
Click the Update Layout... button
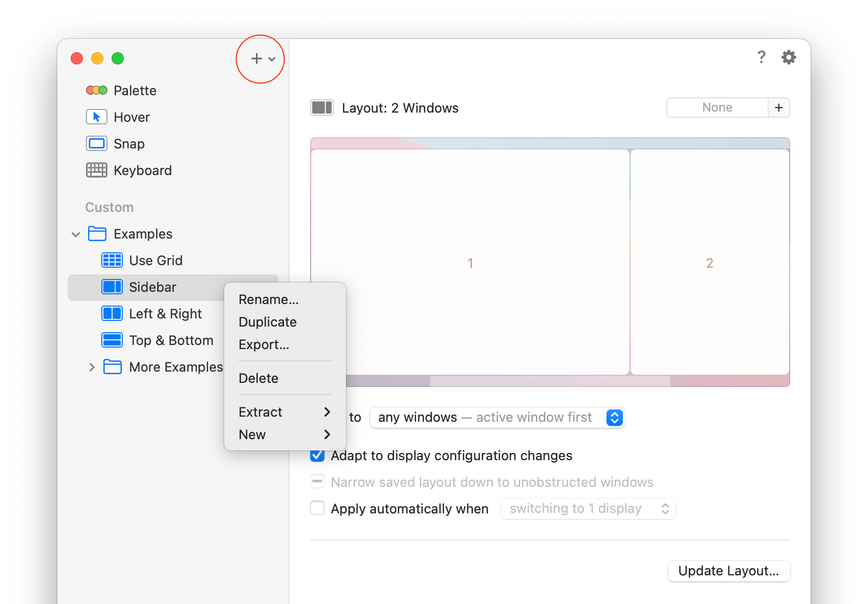729,571
